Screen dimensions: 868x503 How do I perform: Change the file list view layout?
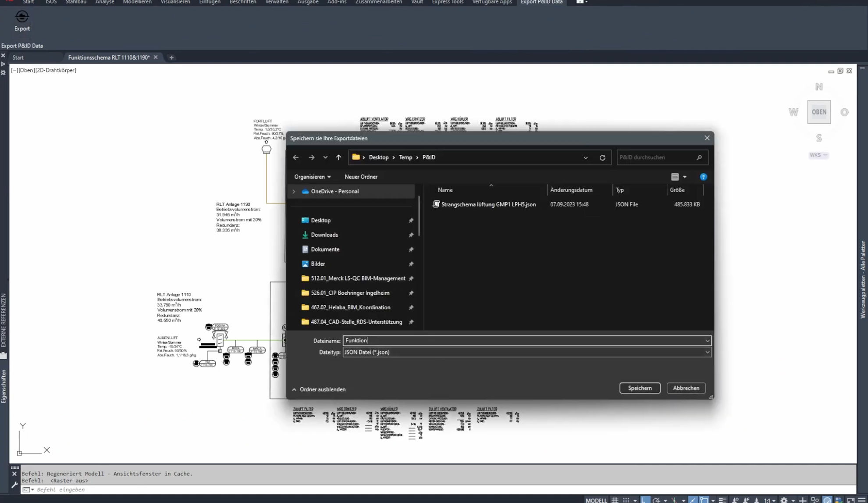click(675, 177)
